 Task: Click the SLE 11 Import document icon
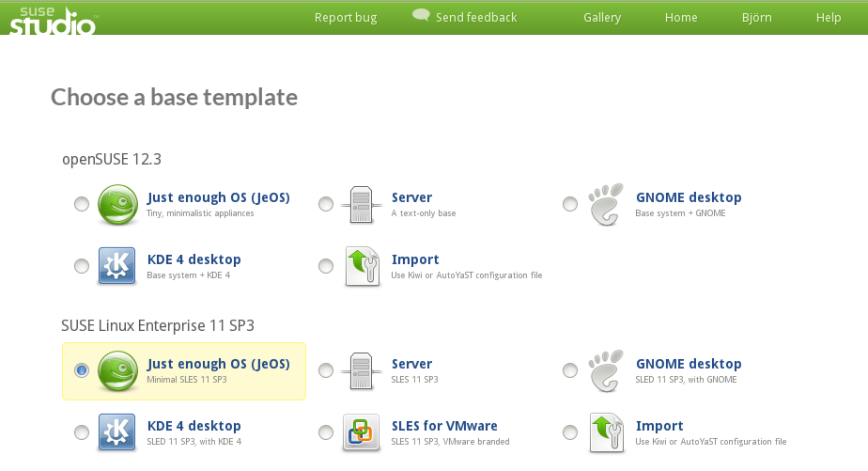(607, 432)
